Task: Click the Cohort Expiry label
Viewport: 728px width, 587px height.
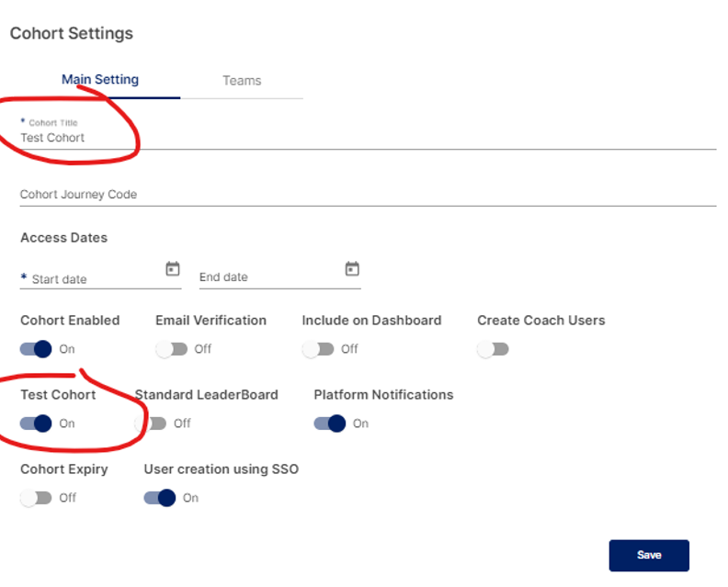Action: [64, 469]
